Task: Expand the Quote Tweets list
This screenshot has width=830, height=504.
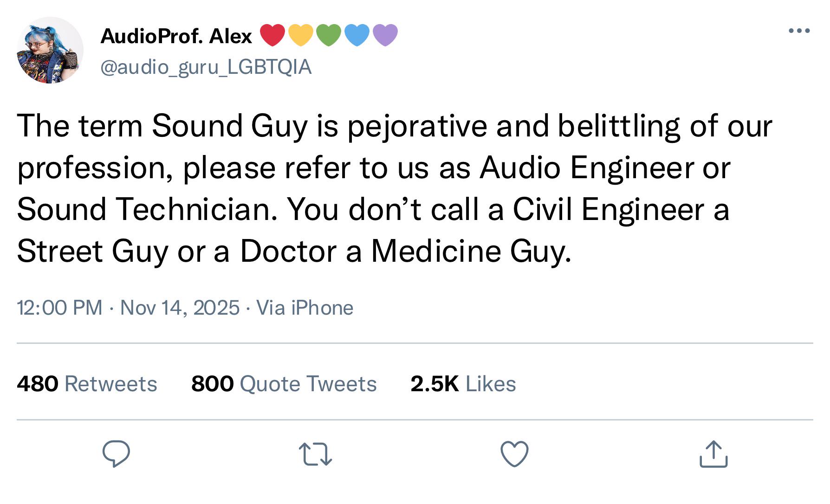Action: click(x=285, y=384)
